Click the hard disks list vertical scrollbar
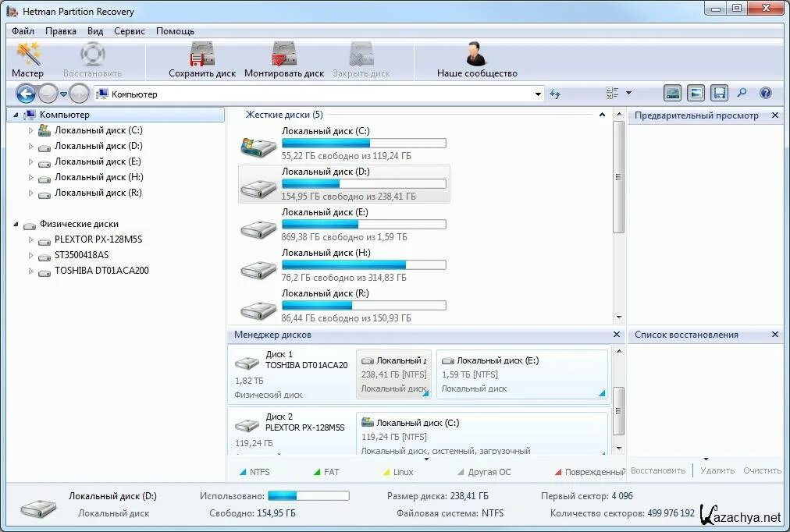The height and width of the screenshot is (532, 790). coord(619,176)
